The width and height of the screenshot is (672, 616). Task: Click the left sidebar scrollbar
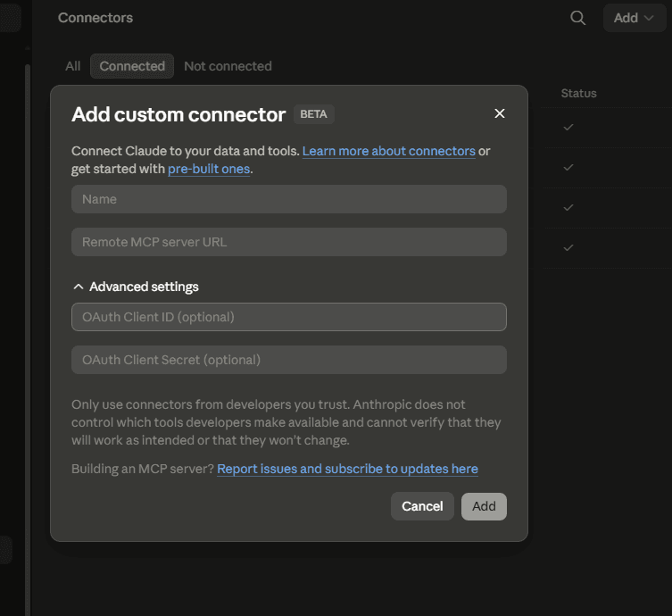pos(28,338)
